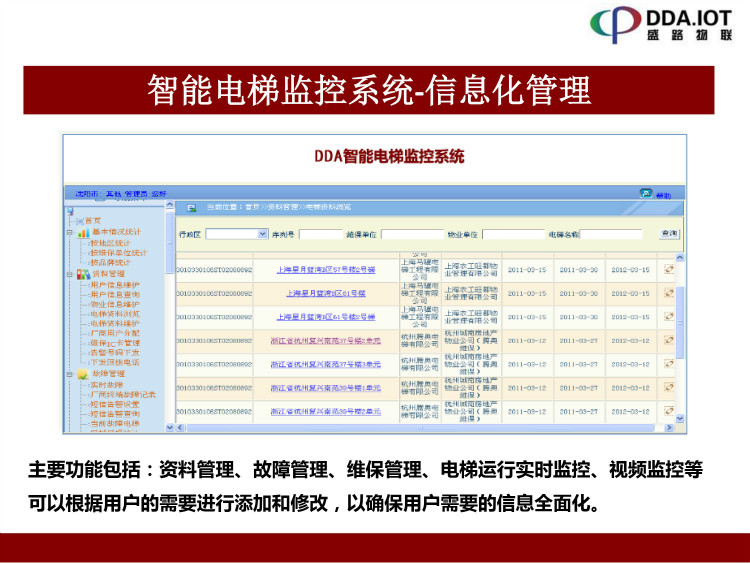Open 厂商终端故障记录 in the tree

pos(123,395)
